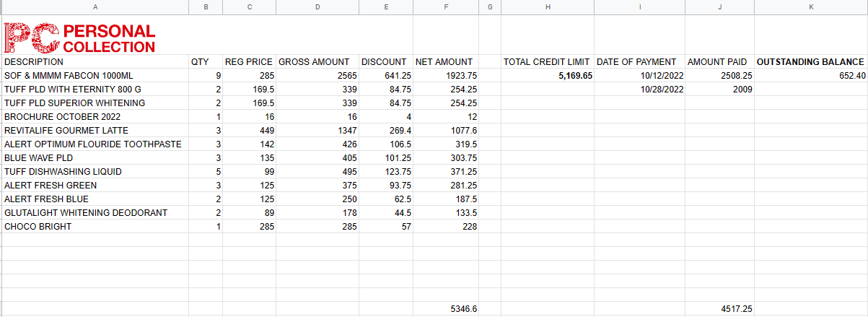The width and height of the screenshot is (868, 317).
Task: Click discount value 123.75
Action: (x=386, y=172)
